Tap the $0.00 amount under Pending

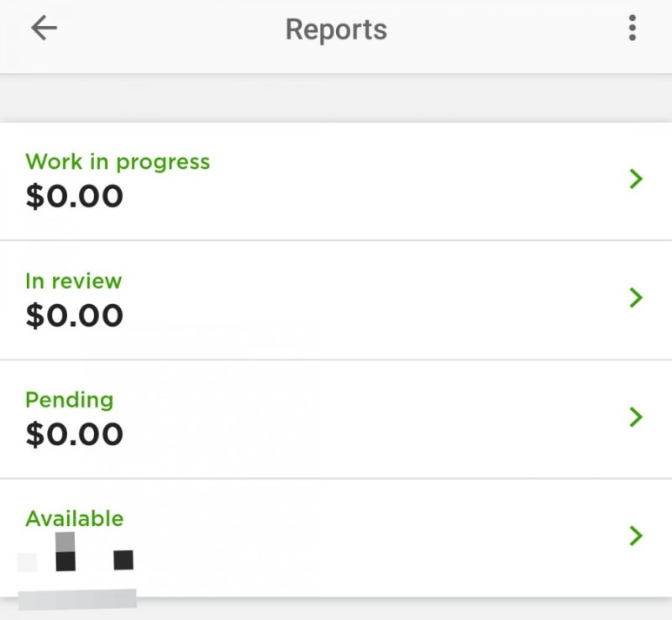coord(76,433)
